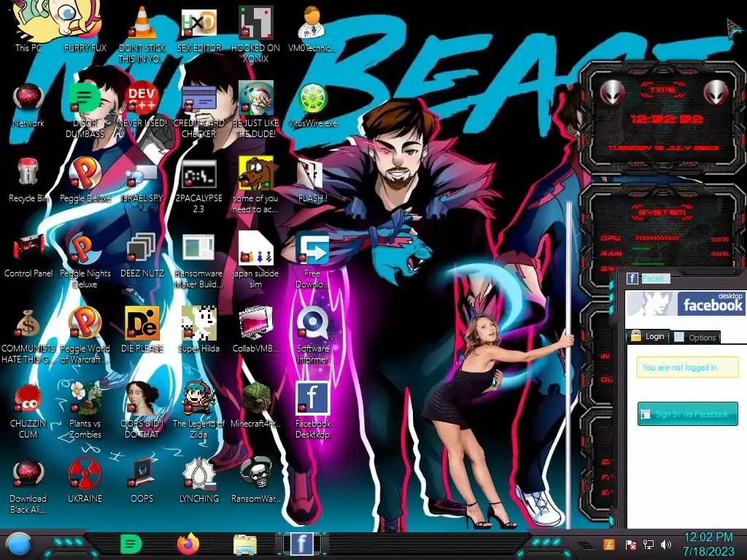Open the green chat app in taskbar
747x560 pixels.
(x=131, y=544)
